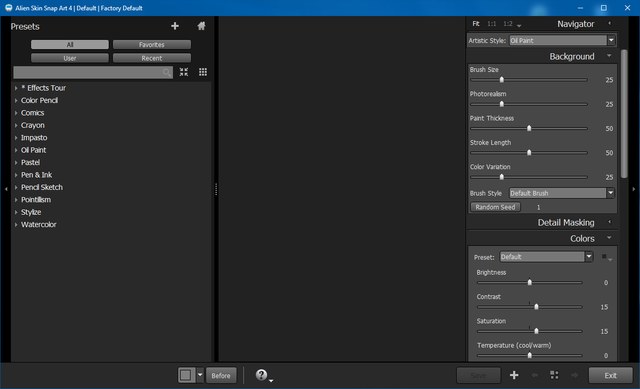Click the add preset plus icon
Image resolution: width=640 pixels, height=389 pixels.
click(175, 26)
